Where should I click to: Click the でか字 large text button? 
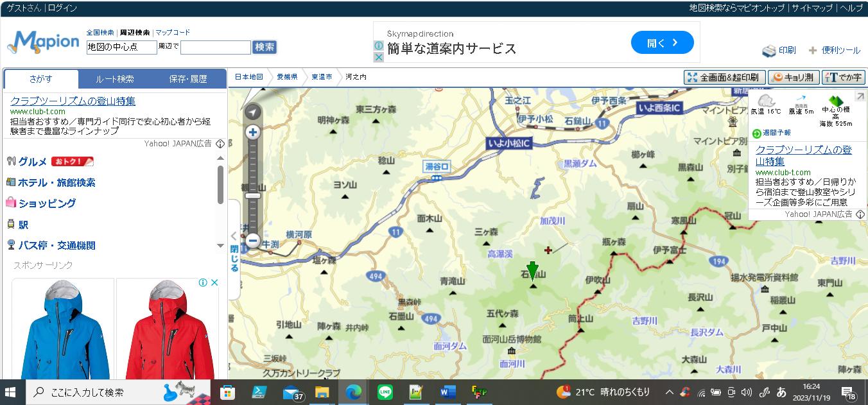843,77
